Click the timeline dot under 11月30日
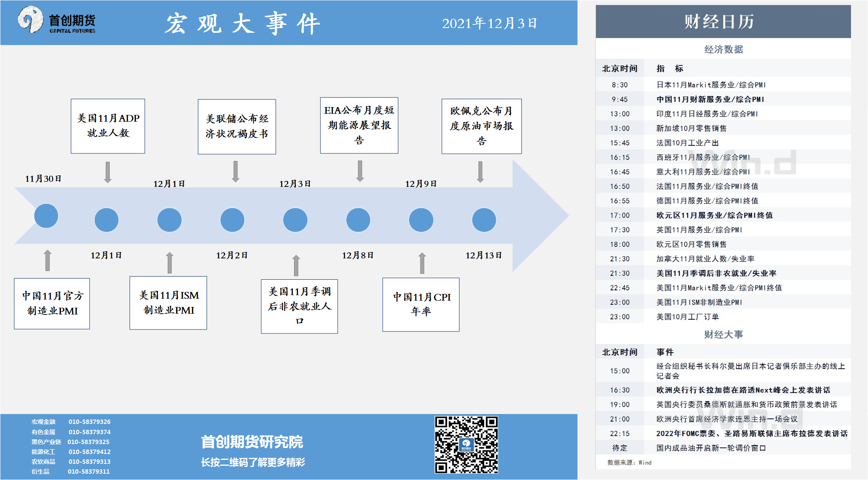Screen dimensions: 868x480 tap(46, 216)
